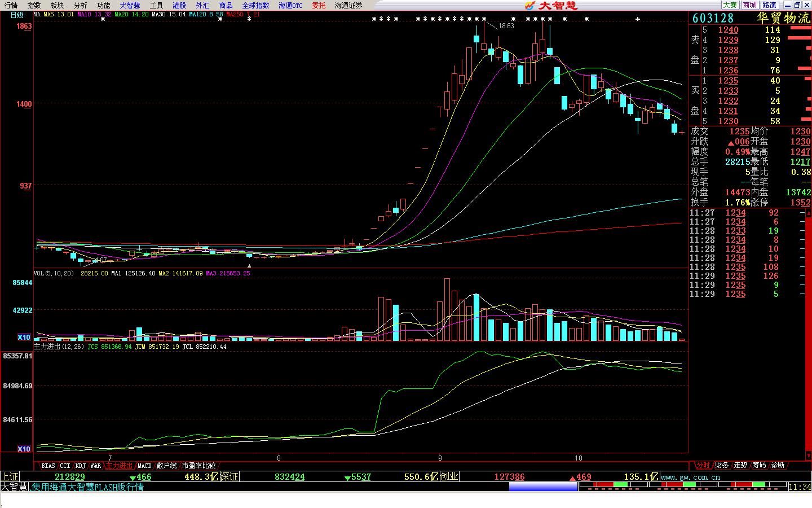
Task: Select the KDJ indicator tab
Action: [x=80, y=466]
